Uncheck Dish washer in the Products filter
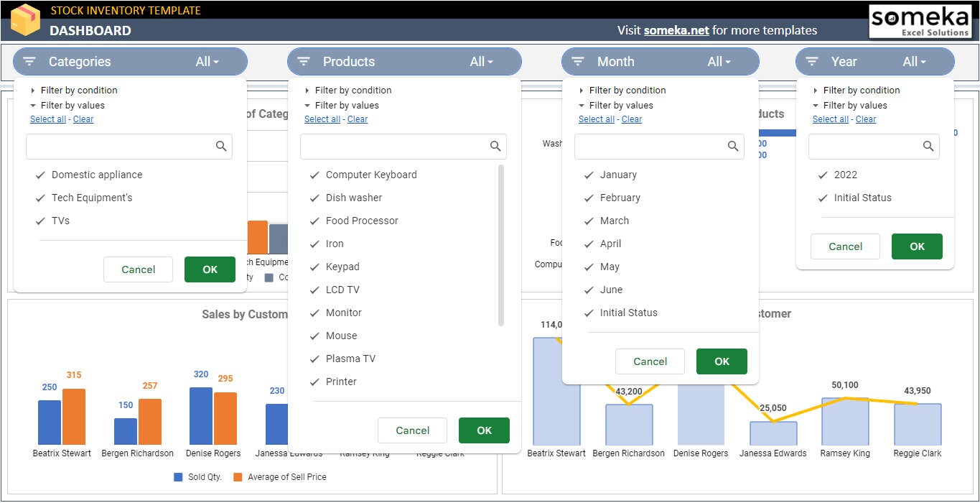Image resolution: width=980 pixels, height=503 pixels. [x=314, y=197]
